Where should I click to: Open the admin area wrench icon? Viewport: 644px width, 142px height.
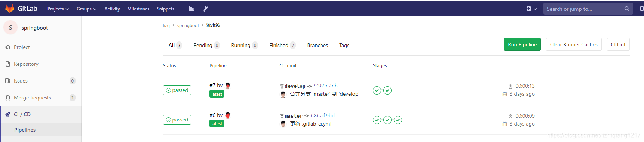[x=206, y=9]
